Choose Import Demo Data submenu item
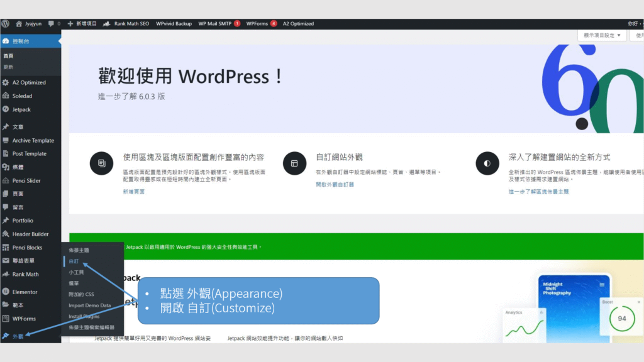Viewport: 644px width, 362px height. [x=89, y=305]
